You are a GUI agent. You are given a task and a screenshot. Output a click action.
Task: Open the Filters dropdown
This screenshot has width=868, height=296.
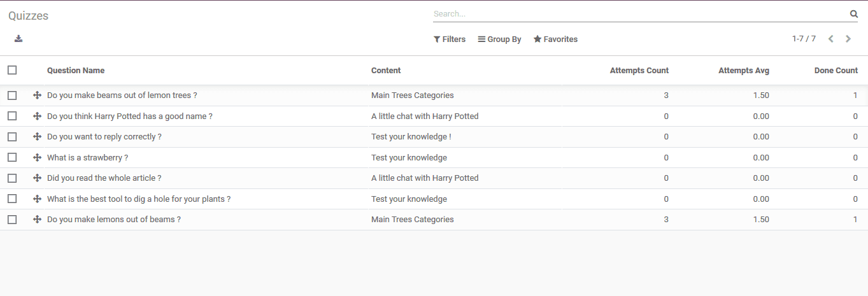pyautogui.click(x=450, y=39)
